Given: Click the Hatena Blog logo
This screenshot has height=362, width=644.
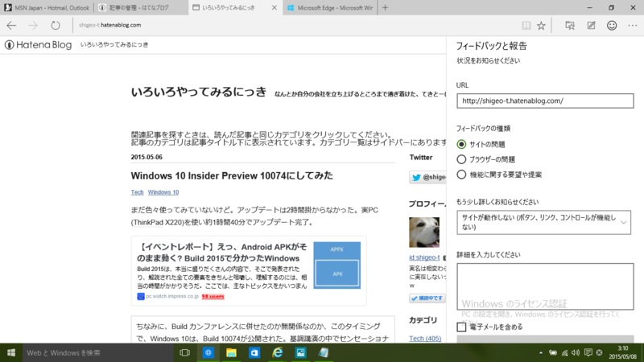Looking at the screenshot, I should (x=38, y=45).
